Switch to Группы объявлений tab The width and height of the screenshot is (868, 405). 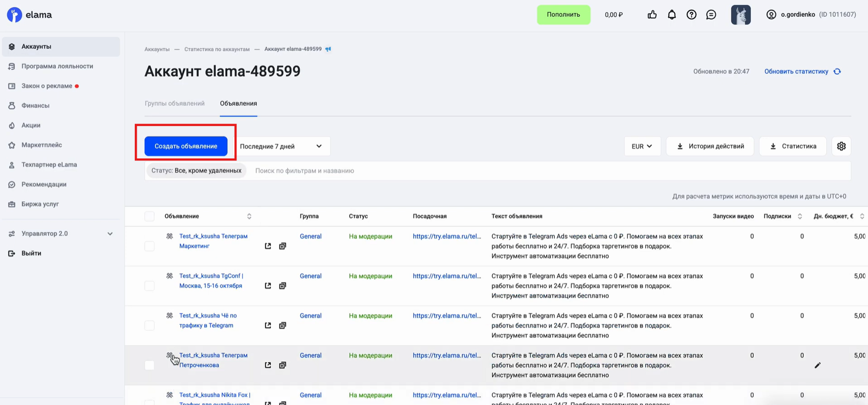[x=175, y=103]
